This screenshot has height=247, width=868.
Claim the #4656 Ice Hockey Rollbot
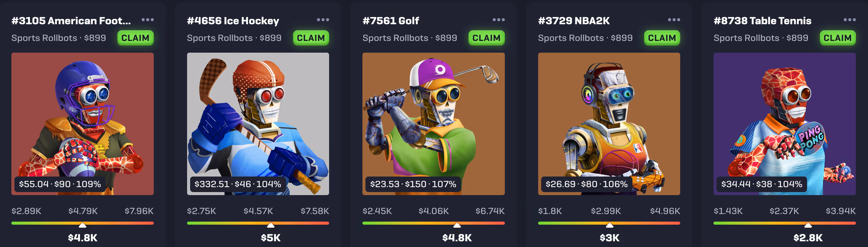tap(311, 38)
